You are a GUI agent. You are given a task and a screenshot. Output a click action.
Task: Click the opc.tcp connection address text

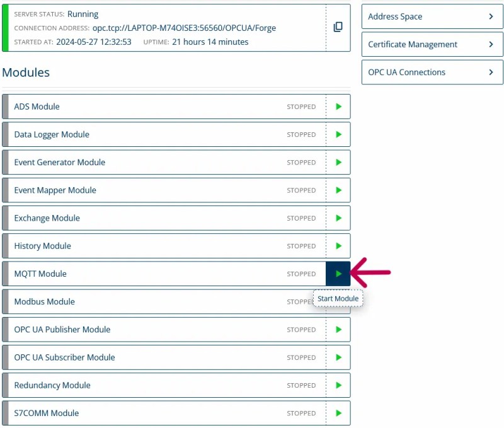click(184, 28)
